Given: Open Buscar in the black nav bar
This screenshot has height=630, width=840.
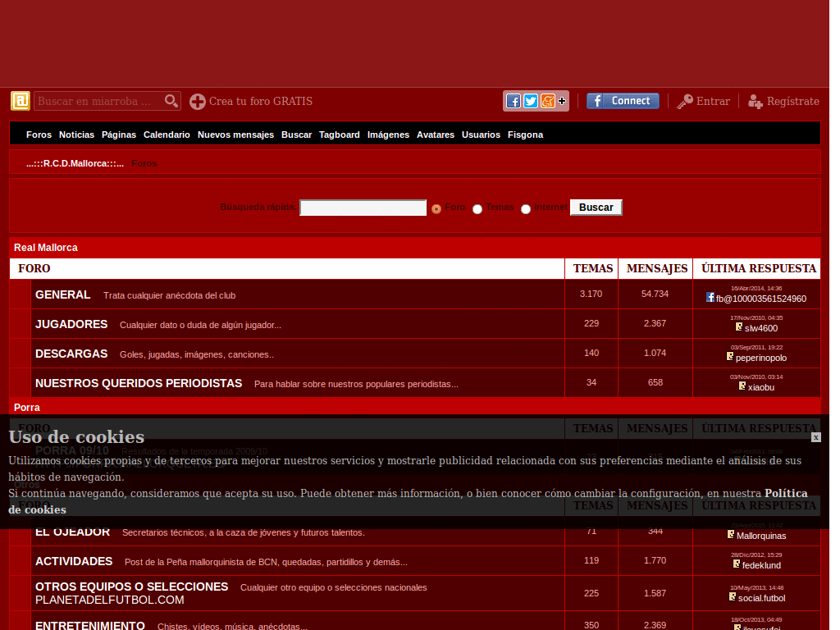Looking at the screenshot, I should pyautogui.click(x=296, y=135).
